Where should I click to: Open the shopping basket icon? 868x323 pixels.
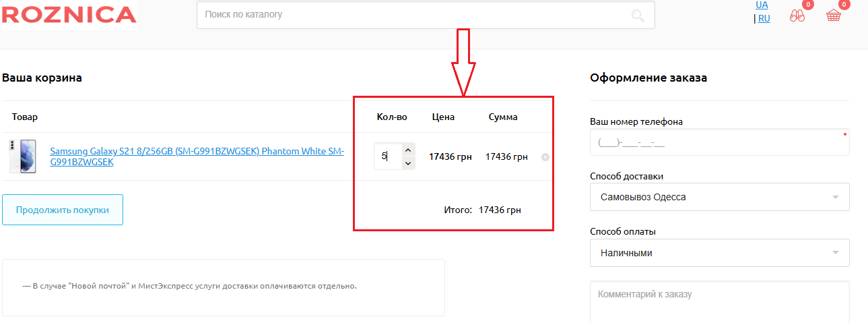tap(834, 16)
